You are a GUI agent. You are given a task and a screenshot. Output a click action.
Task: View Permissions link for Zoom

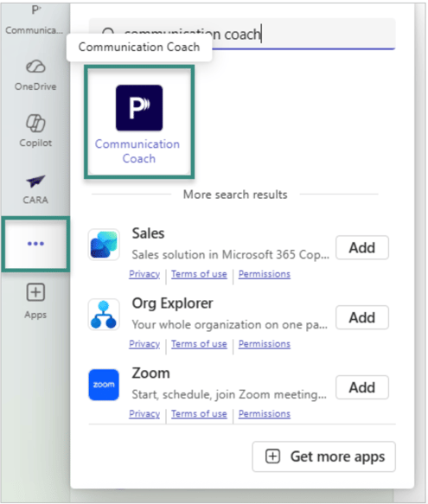[x=265, y=414]
